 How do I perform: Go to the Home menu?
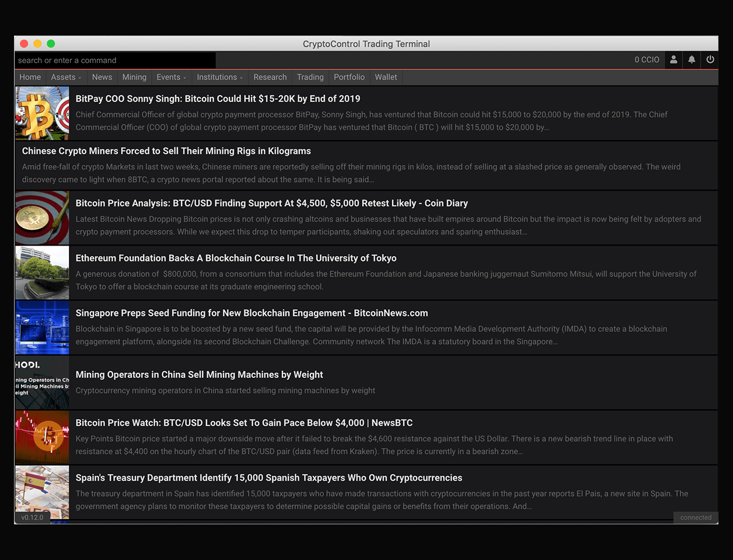pos(30,77)
